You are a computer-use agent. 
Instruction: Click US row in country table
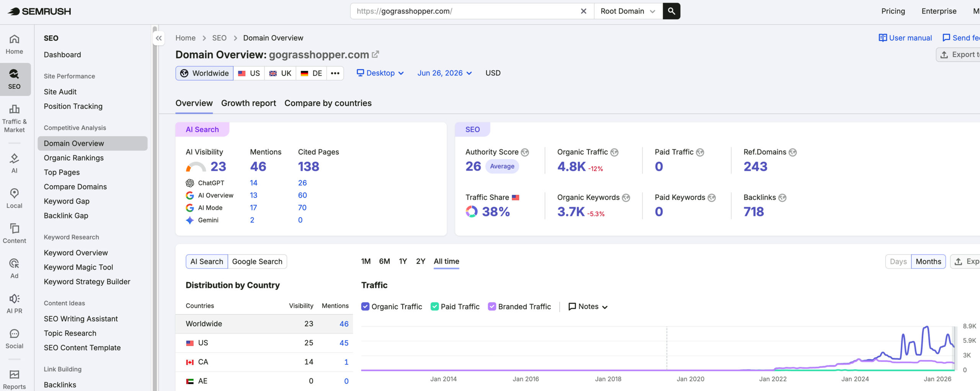(264, 343)
